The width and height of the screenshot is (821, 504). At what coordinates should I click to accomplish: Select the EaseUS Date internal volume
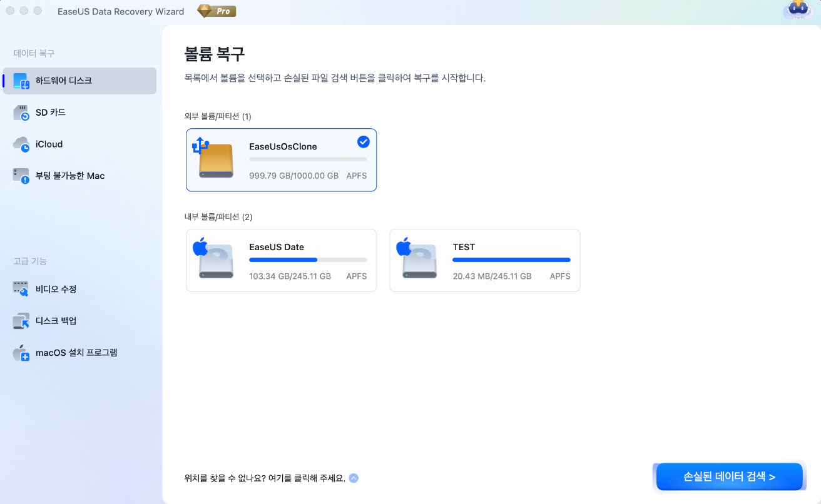pyautogui.click(x=281, y=260)
